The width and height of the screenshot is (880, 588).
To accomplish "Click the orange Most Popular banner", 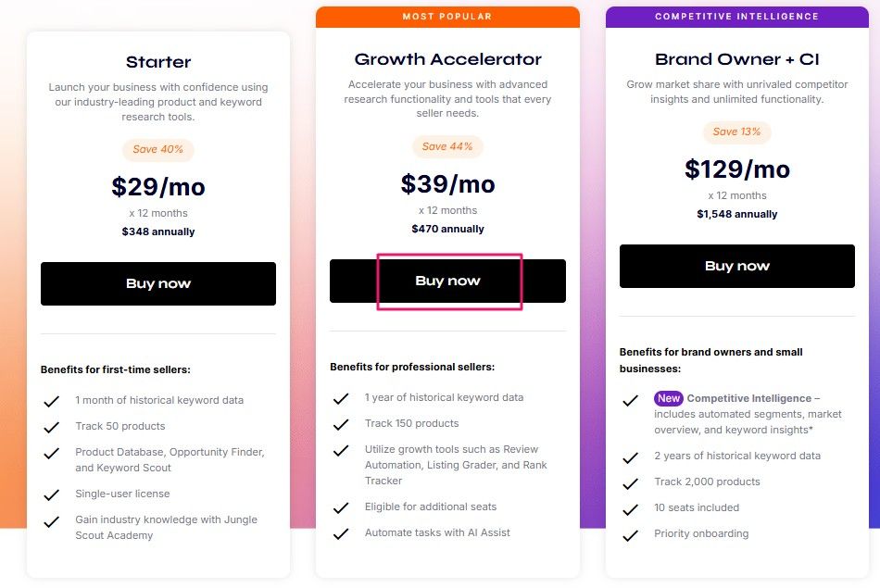I will click(447, 17).
